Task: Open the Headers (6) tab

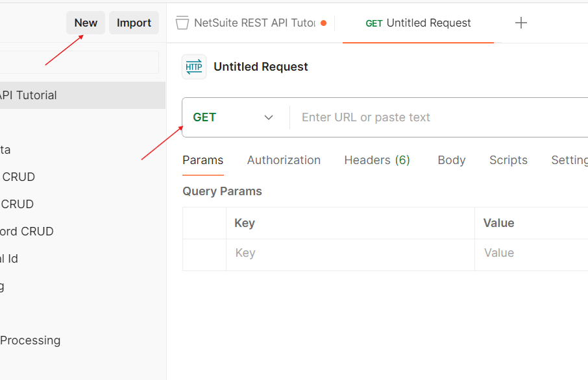Action: [376, 160]
